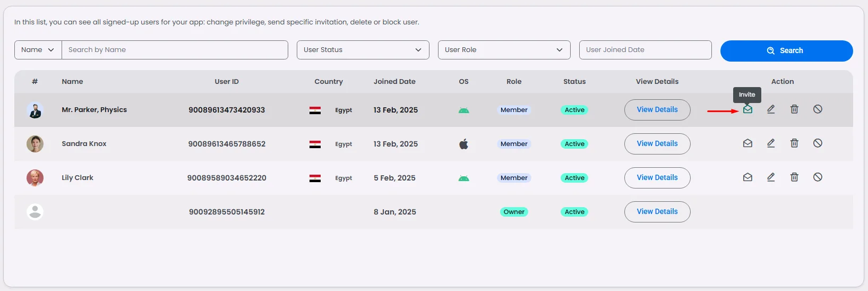Click the Invite icon for Mr. Parker, Physics

tap(747, 109)
